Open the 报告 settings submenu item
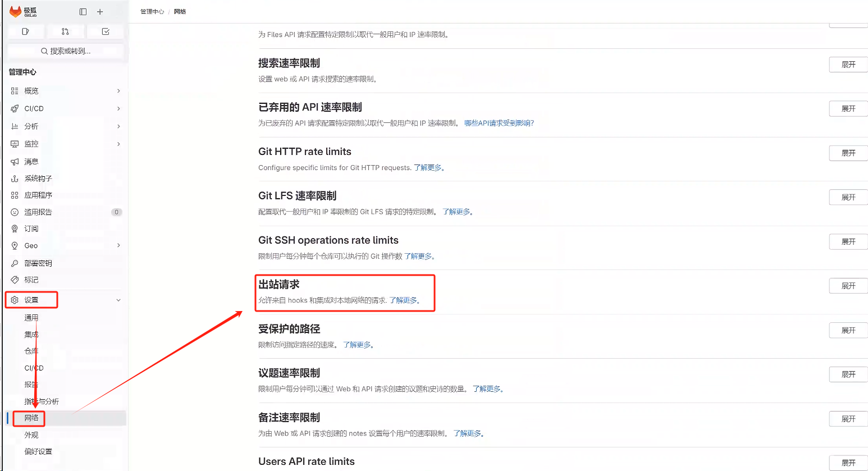 (x=31, y=385)
